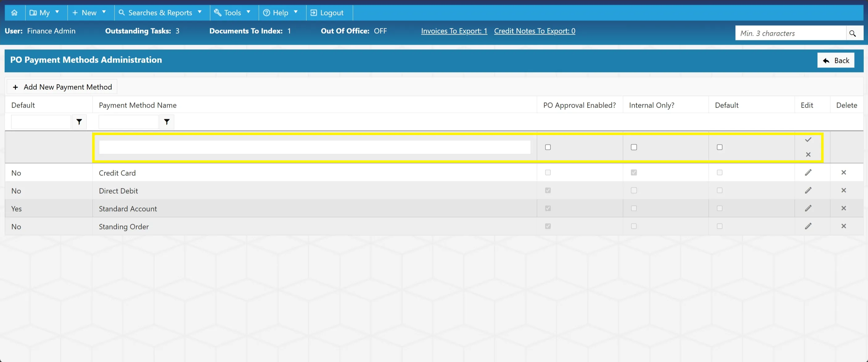Screen dimensions: 868x362
Task: Edit the Standard Account payment method
Action: [808, 208]
